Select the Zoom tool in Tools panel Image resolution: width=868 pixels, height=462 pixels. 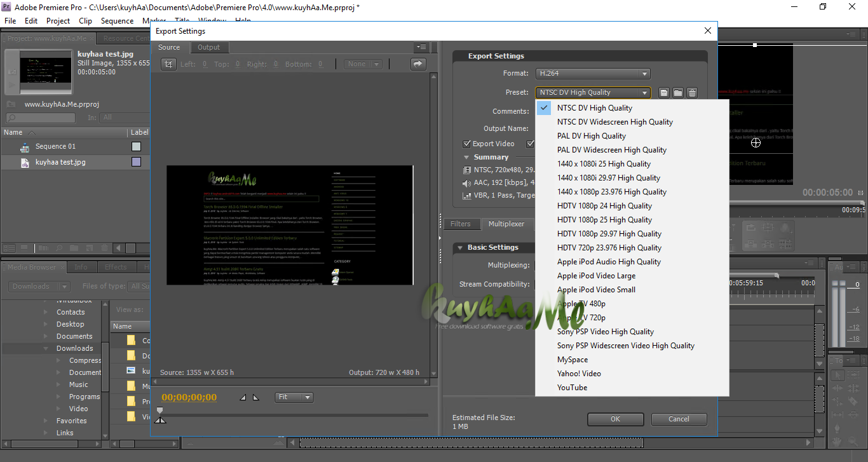852,441
